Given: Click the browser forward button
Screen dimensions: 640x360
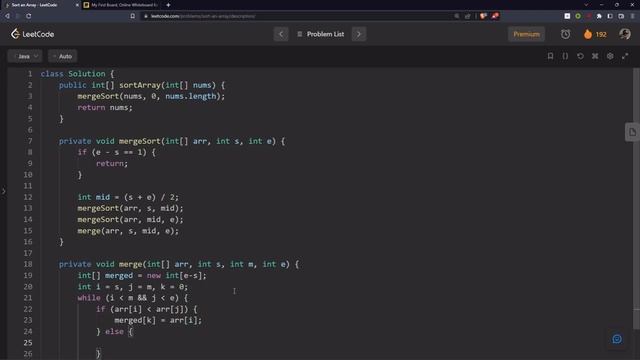Looking at the screenshot, I should (x=18, y=16).
